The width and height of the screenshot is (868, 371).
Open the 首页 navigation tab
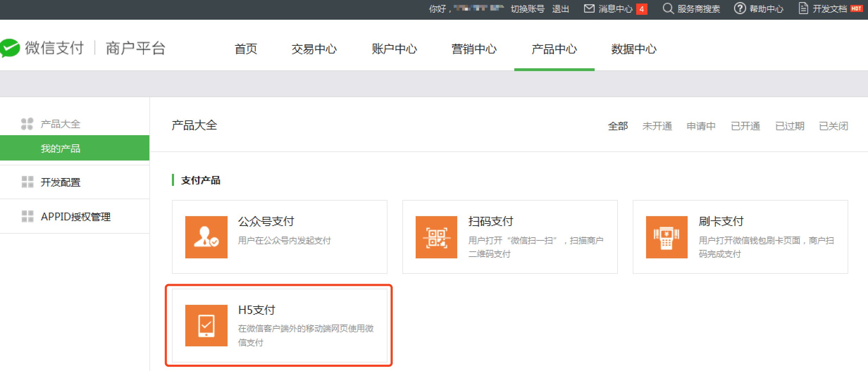tap(246, 49)
